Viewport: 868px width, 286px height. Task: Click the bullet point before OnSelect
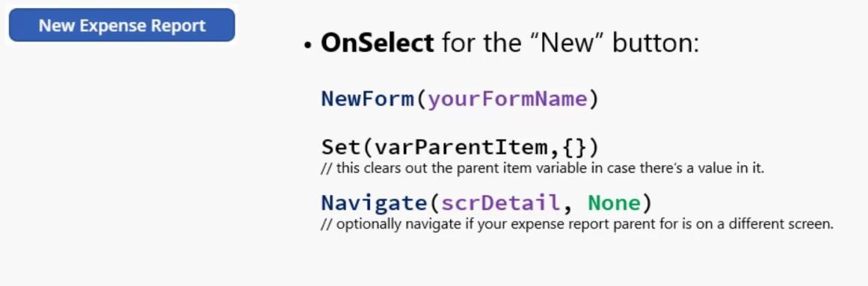(x=308, y=46)
